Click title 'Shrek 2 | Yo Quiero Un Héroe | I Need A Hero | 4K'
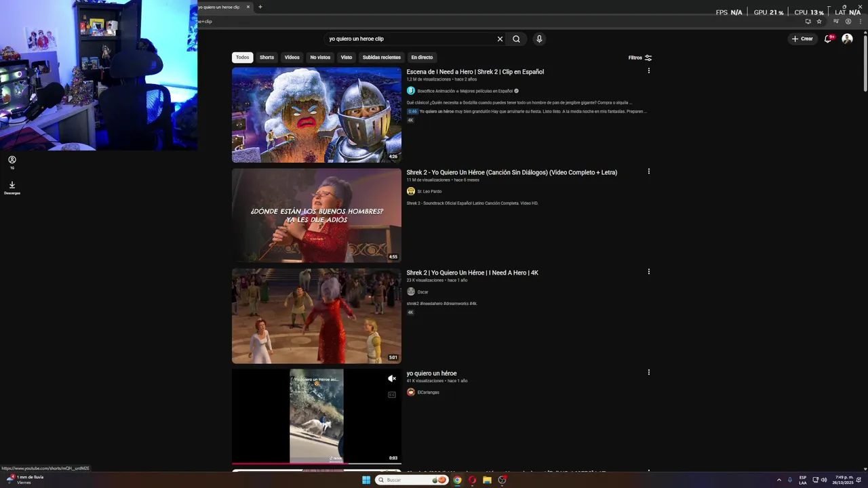The image size is (868, 488). pos(472,272)
